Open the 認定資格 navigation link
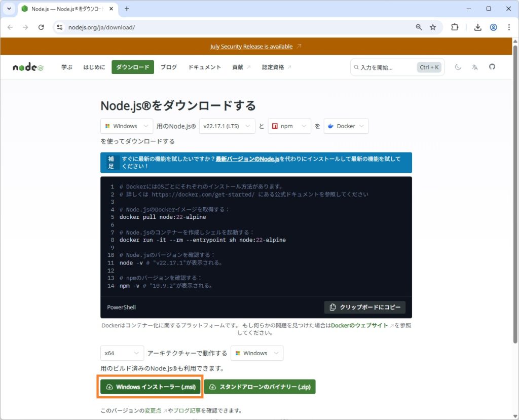Viewport: 519px width, 420px height. tap(276, 67)
